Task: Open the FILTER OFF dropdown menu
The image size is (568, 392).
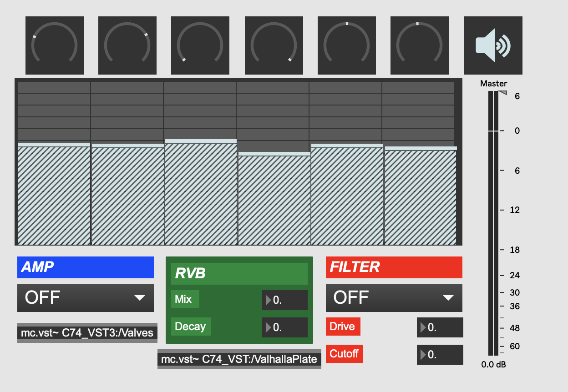Action: click(x=394, y=298)
